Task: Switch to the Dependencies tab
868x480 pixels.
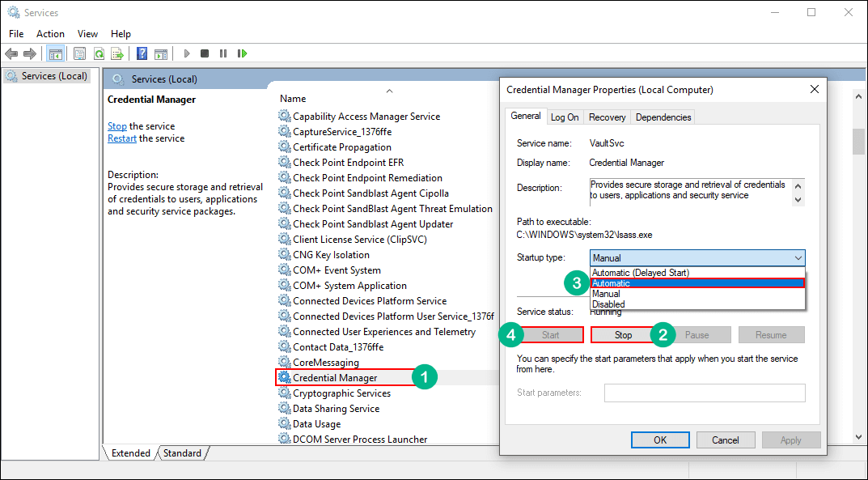Action: click(663, 117)
